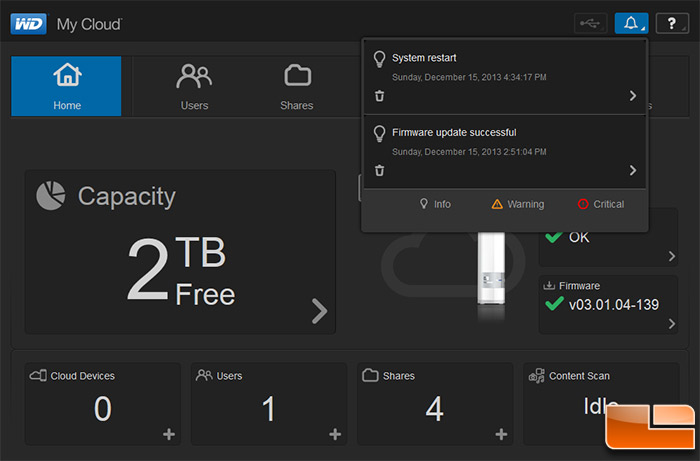The height and width of the screenshot is (461, 700).
Task: Click the System restart lightbulb icon
Action: click(x=379, y=59)
